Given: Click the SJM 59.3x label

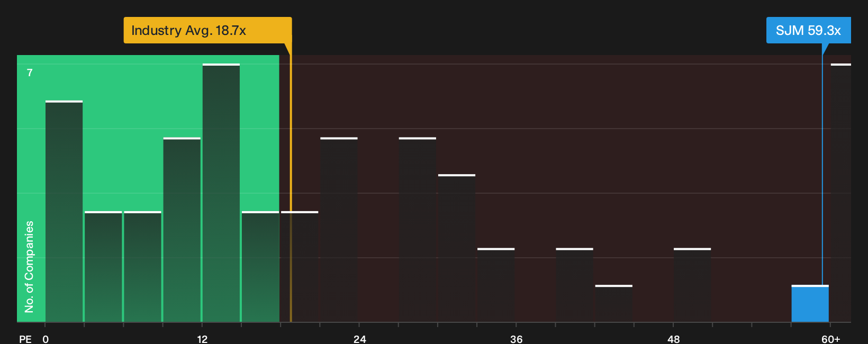Looking at the screenshot, I should point(808,30).
